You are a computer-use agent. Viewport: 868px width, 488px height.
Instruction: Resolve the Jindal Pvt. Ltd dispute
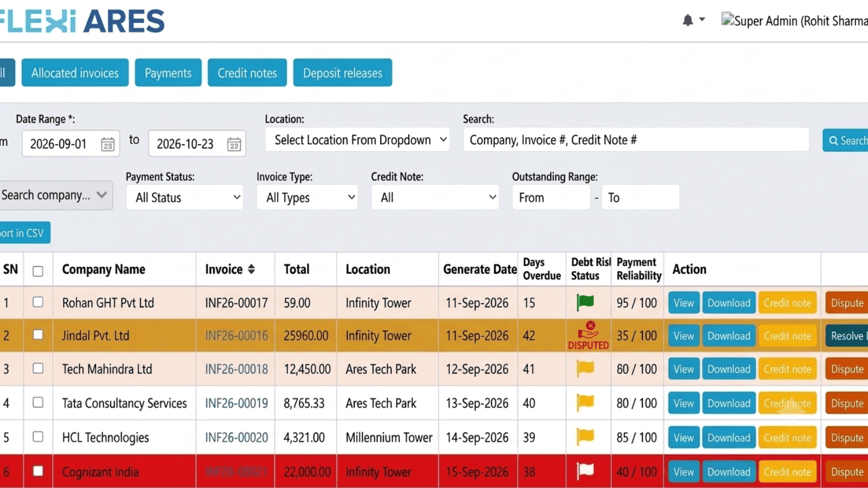click(x=846, y=336)
